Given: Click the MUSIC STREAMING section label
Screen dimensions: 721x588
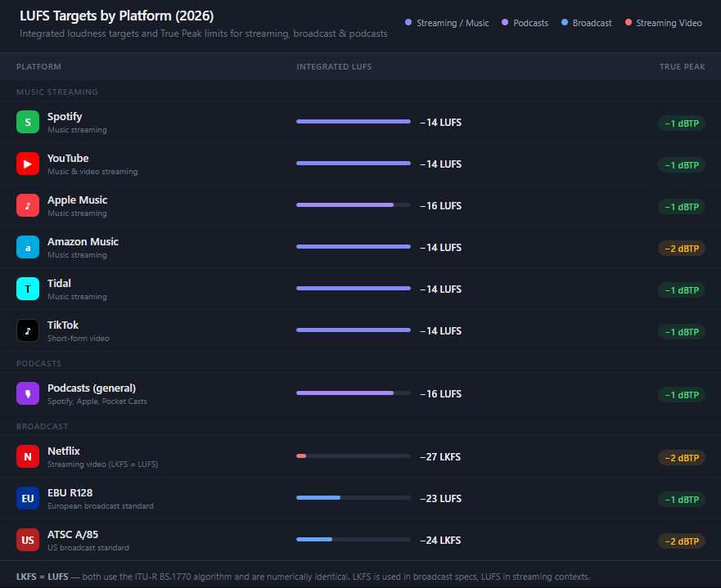Looking at the screenshot, I should tap(57, 92).
